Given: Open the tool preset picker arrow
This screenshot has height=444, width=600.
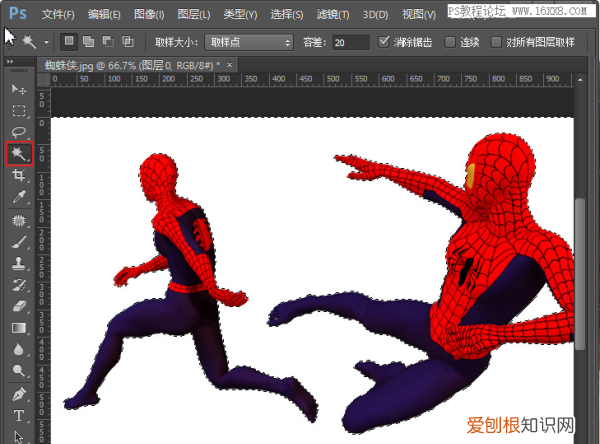Looking at the screenshot, I should click(46, 43).
